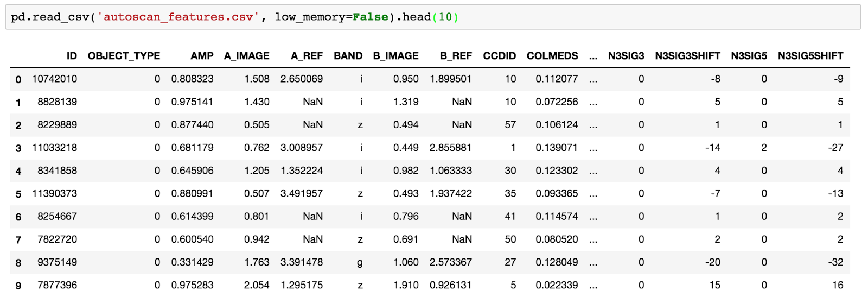Screen dimensions: 868x303
Task: Click the BAND column header
Action: (348, 56)
